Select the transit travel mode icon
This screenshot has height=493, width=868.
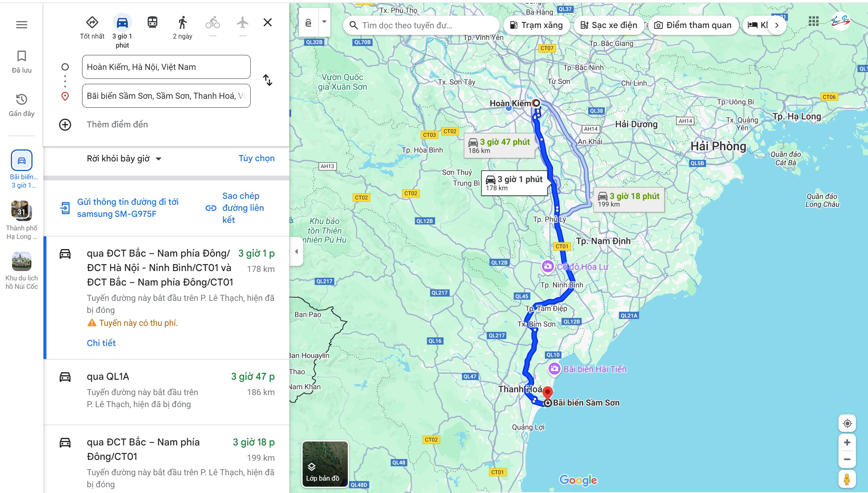tap(153, 22)
